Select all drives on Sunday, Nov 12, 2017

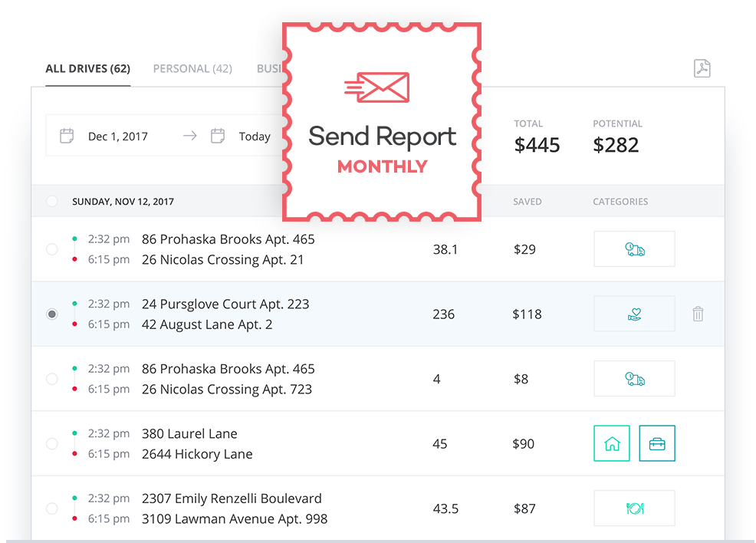tap(51, 201)
